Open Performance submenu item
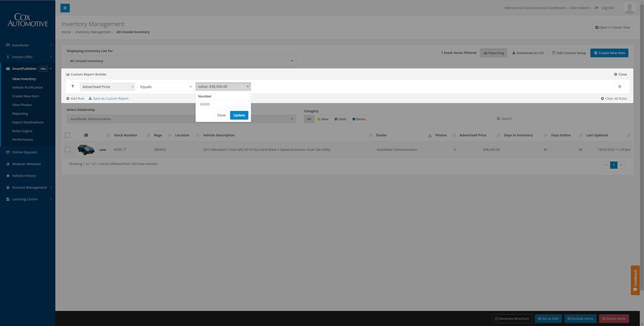Screen dimensions: 644x326 click(23, 139)
